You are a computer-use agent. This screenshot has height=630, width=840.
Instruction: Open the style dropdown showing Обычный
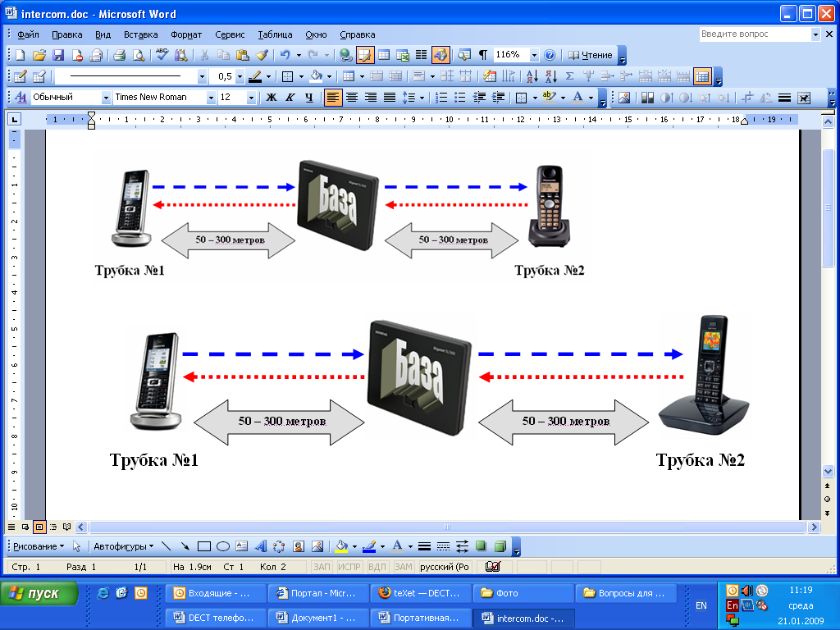point(106,98)
